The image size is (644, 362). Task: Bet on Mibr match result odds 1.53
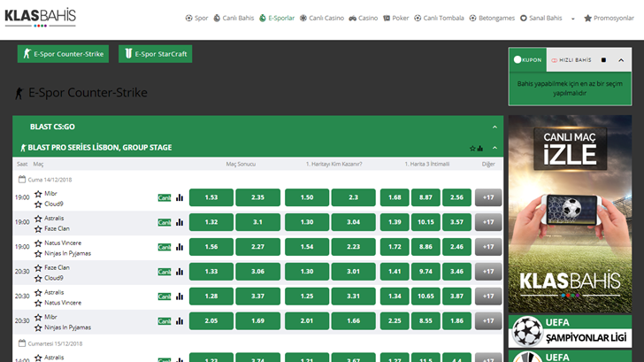(211, 197)
